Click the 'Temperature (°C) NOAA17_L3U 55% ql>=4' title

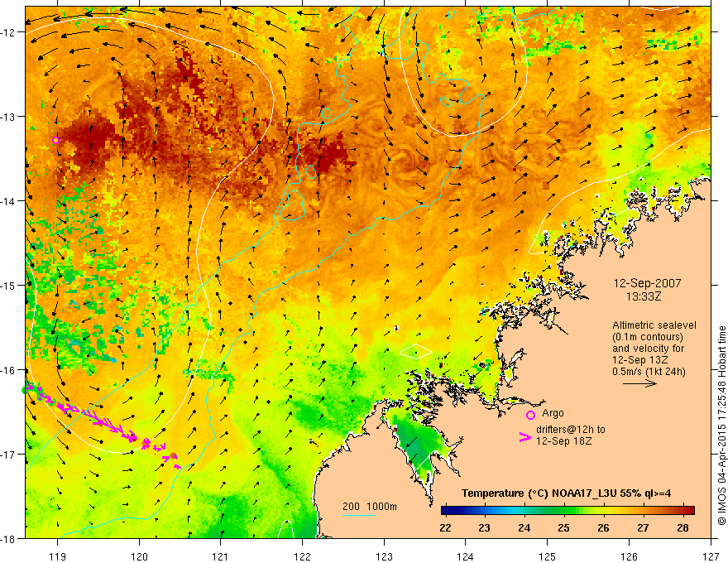[x=566, y=493]
